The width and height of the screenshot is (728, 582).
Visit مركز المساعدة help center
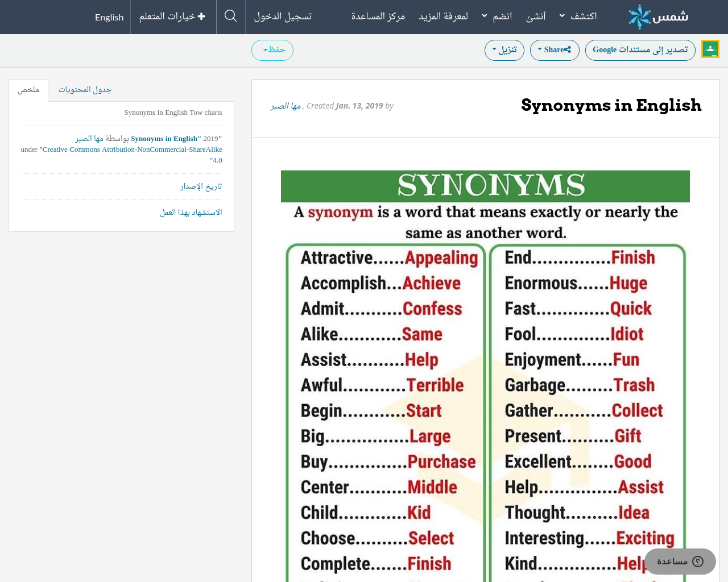[378, 16]
